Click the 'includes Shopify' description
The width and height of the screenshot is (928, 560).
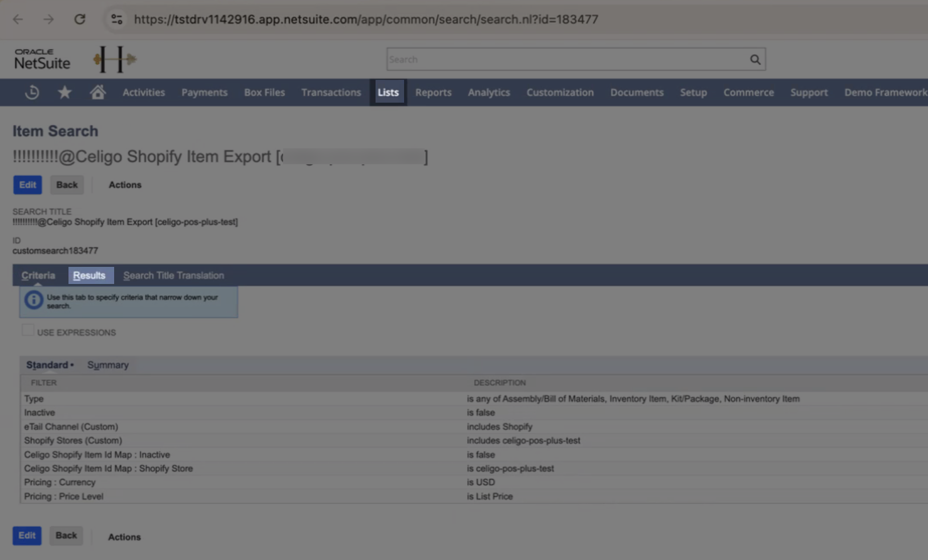[x=499, y=427]
